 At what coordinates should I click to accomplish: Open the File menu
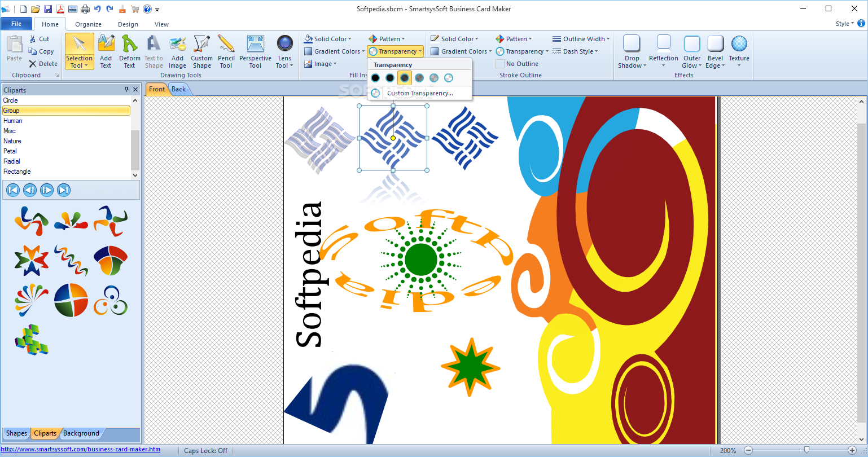[x=16, y=24]
